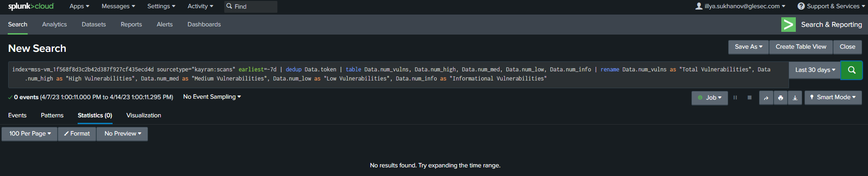Image resolution: width=868 pixels, height=176 pixels.
Task: Click the Export download icon
Action: click(x=795, y=98)
